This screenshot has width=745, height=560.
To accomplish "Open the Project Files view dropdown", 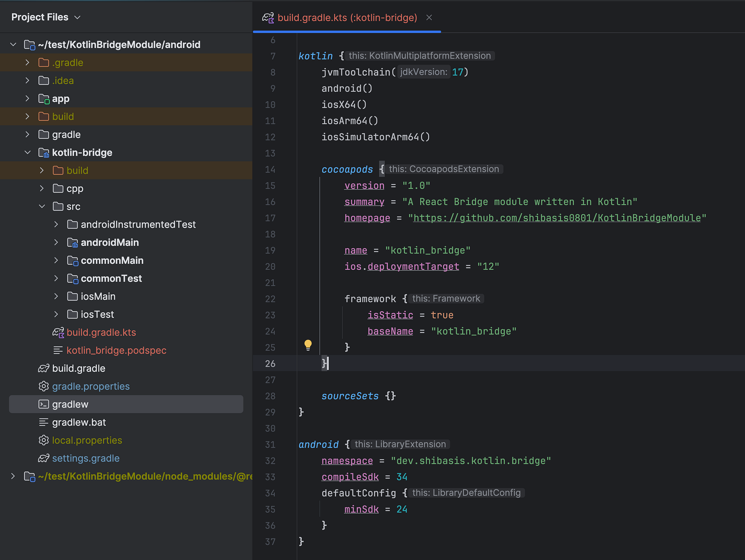I will [x=77, y=18].
